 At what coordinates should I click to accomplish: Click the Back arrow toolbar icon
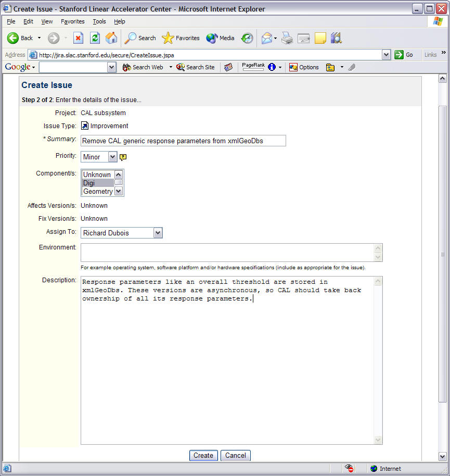13,38
